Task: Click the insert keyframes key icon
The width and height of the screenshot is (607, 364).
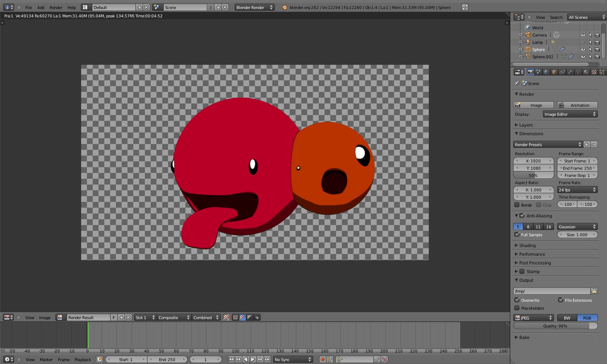Action: coord(377,359)
